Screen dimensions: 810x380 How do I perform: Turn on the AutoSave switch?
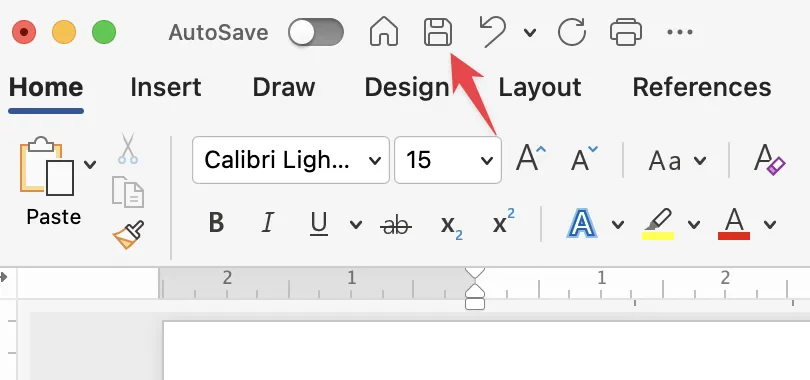pos(316,33)
